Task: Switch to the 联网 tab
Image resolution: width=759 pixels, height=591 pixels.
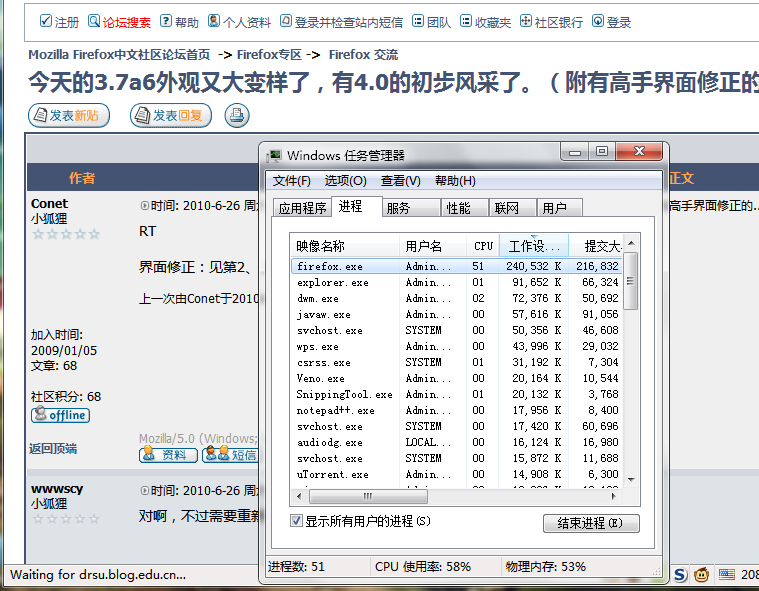Action: 513,208
